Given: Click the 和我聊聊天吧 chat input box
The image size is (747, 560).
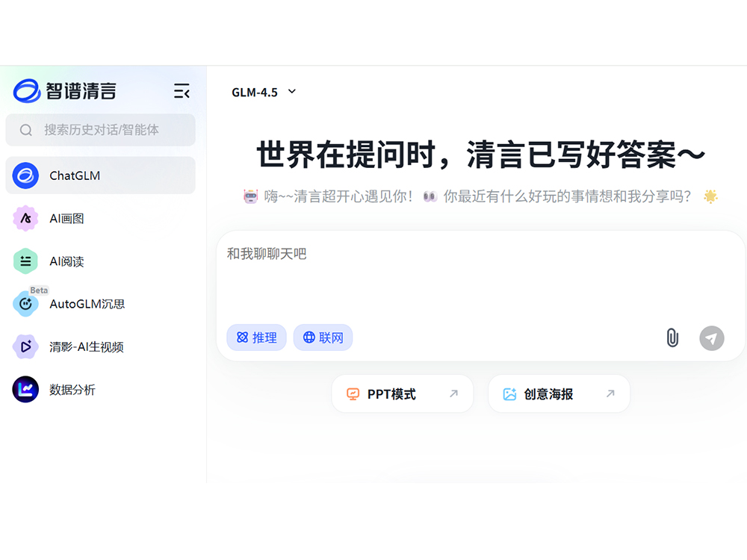Looking at the screenshot, I should tap(480, 295).
